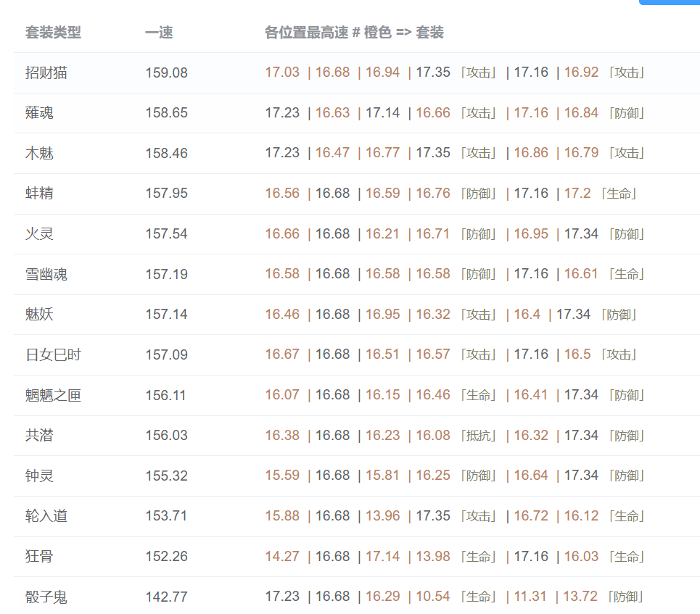Image resolution: width=700 pixels, height=614 pixels.
Task: Select the 招财猫 row name
Action: coord(46,72)
